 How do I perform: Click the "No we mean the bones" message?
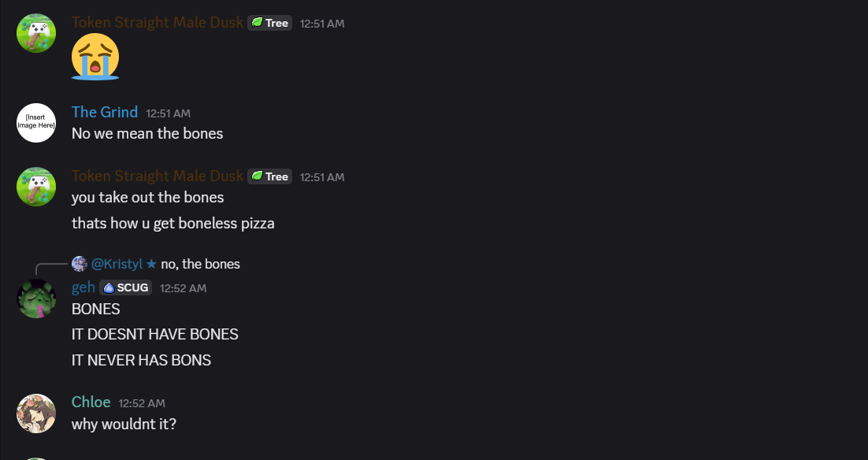147,133
